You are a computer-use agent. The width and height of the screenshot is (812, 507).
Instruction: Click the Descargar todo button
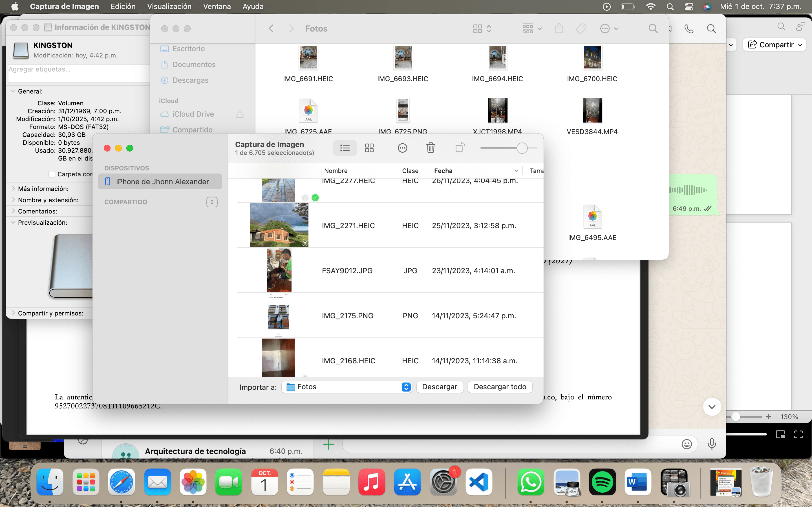(x=500, y=387)
